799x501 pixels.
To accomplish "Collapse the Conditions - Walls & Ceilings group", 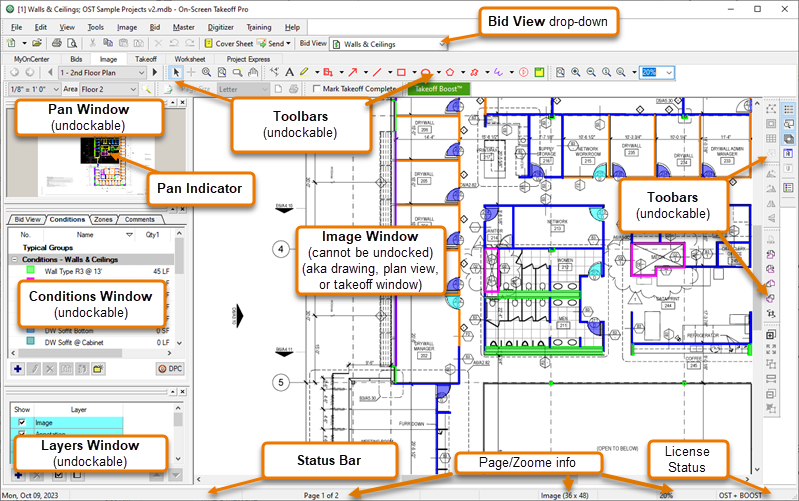I will coord(14,259).
